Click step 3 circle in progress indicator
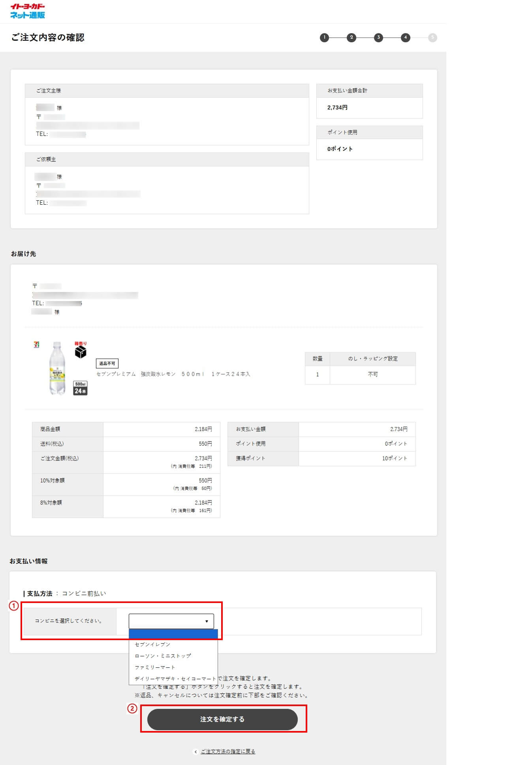This screenshot has width=532, height=765. tap(378, 38)
